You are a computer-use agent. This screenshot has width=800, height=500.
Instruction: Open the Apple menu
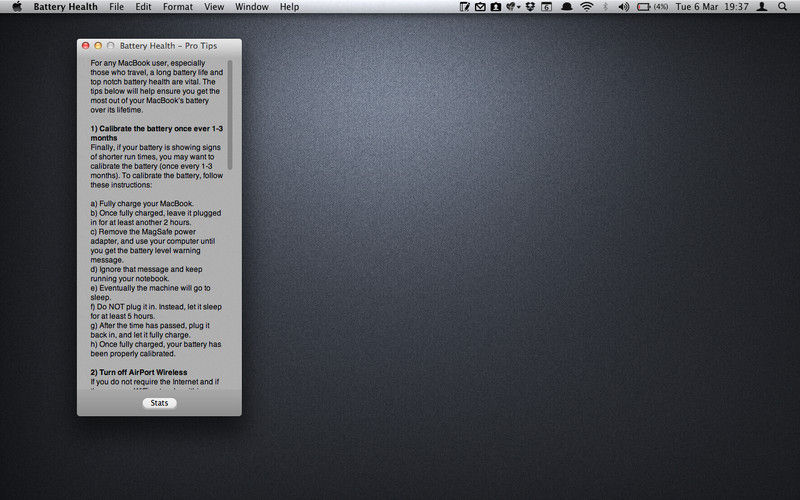pyautogui.click(x=17, y=7)
